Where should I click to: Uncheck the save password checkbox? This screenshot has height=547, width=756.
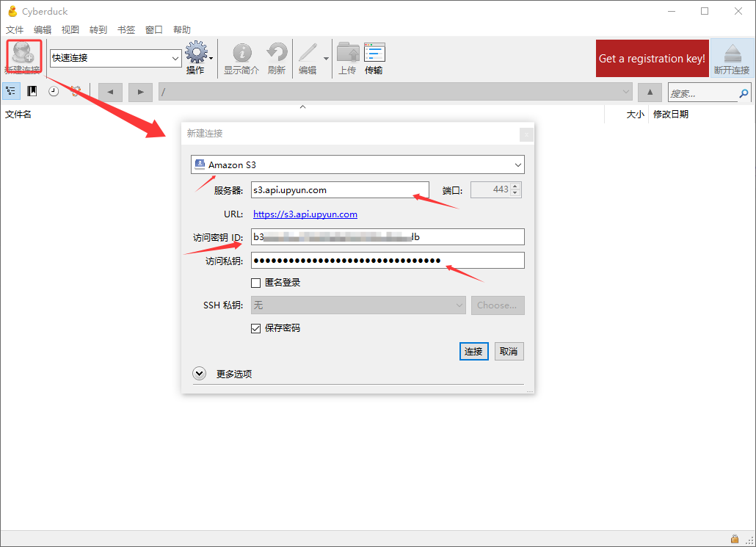pos(256,328)
